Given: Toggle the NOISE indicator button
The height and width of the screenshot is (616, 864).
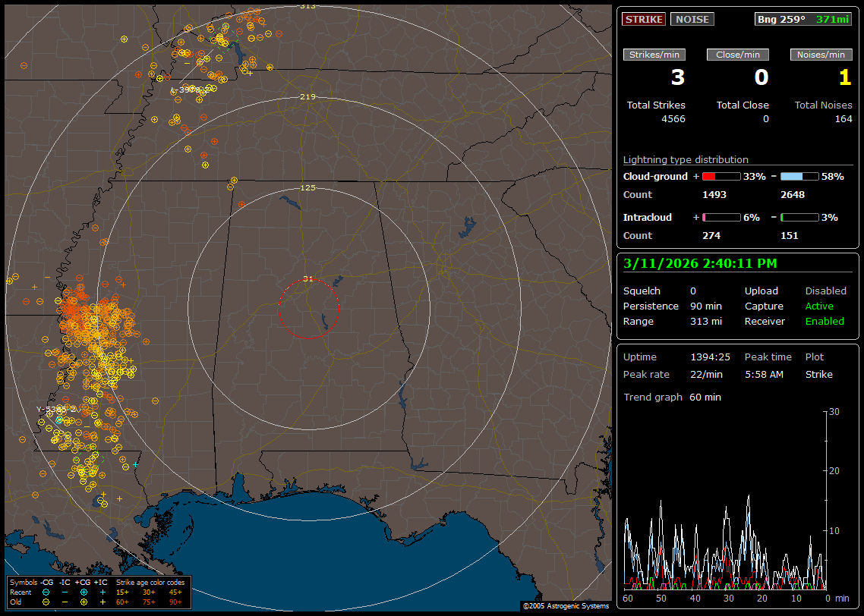Looking at the screenshot, I should [x=692, y=19].
